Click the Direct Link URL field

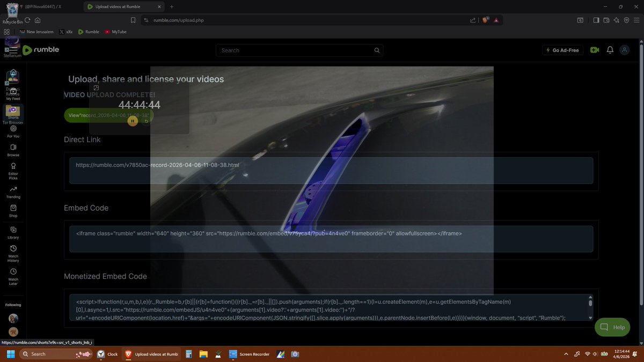[x=331, y=171]
